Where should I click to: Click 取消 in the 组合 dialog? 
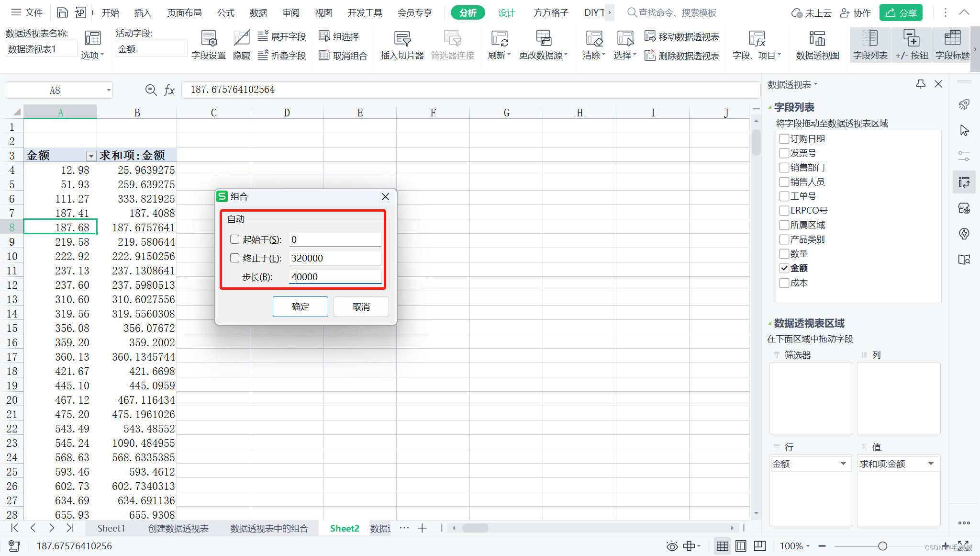361,306
